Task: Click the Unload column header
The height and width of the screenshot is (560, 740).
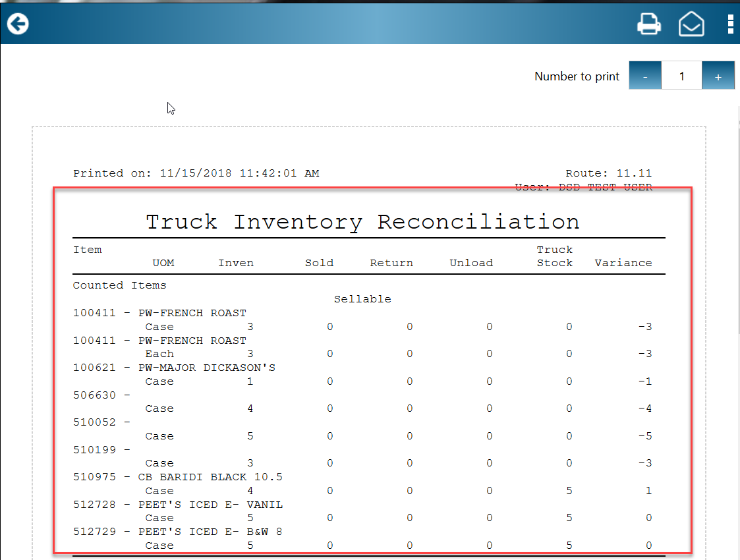Action: (x=470, y=263)
